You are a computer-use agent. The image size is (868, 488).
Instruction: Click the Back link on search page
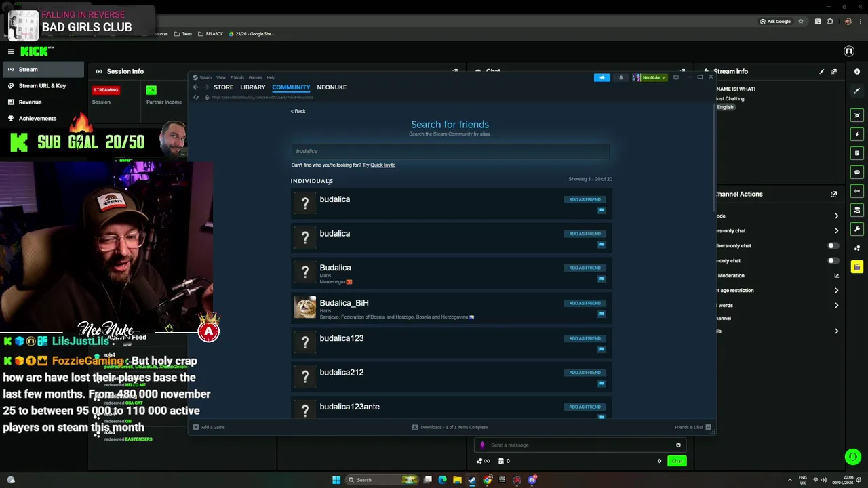coord(298,111)
